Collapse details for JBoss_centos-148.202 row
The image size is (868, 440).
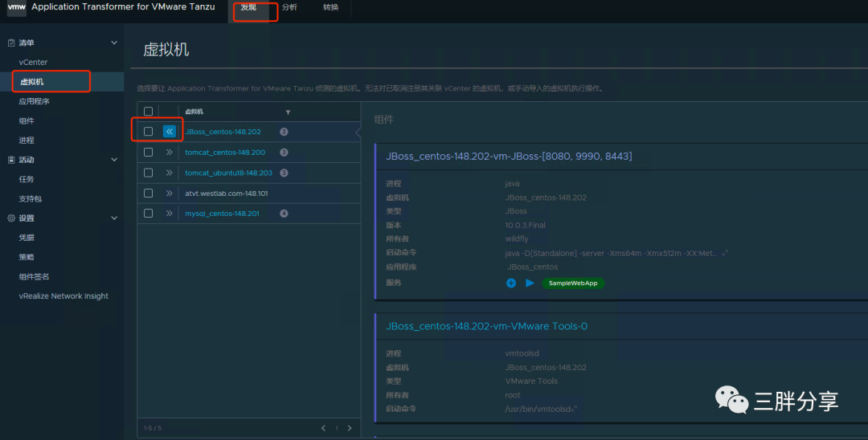pyautogui.click(x=170, y=132)
